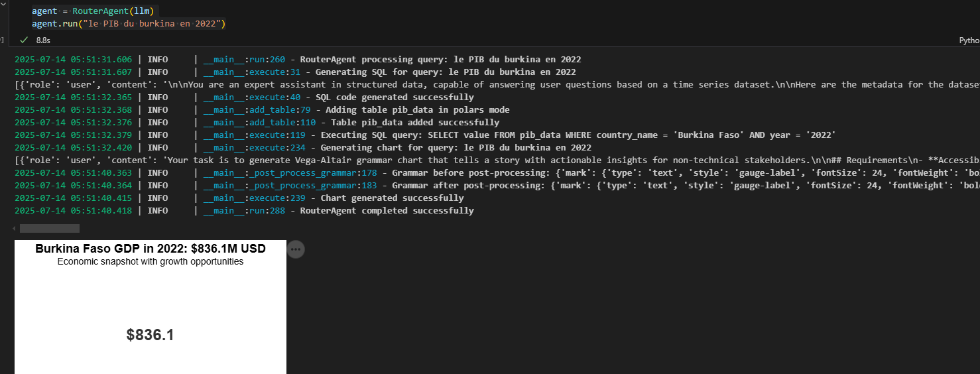Viewport: 980px width, 374px height.
Task: Click the Chart generated successfully log message
Action: pyautogui.click(x=392, y=198)
